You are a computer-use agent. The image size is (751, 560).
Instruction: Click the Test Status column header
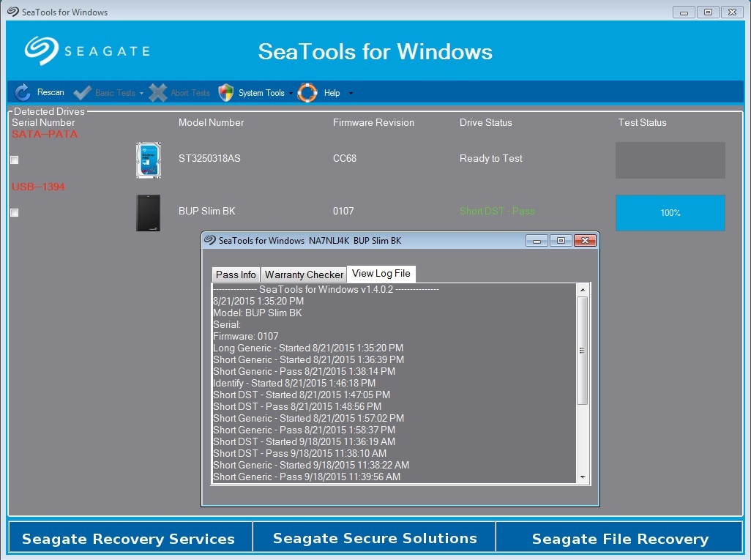click(x=642, y=122)
